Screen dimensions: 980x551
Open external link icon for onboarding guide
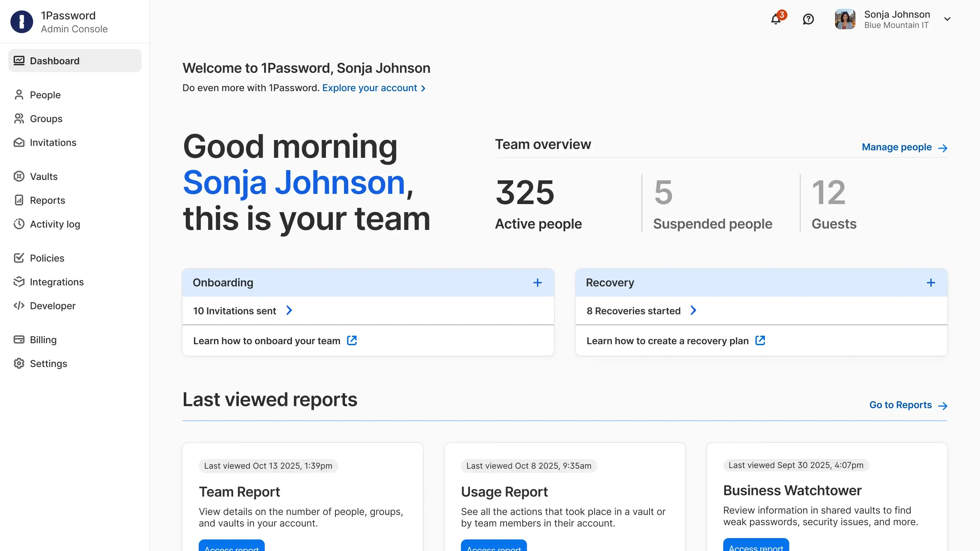click(x=352, y=340)
